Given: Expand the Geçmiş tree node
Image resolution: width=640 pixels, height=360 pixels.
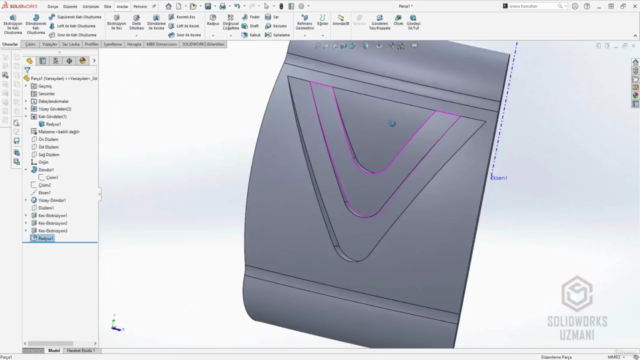Looking at the screenshot, I should pyautogui.click(x=26, y=86).
